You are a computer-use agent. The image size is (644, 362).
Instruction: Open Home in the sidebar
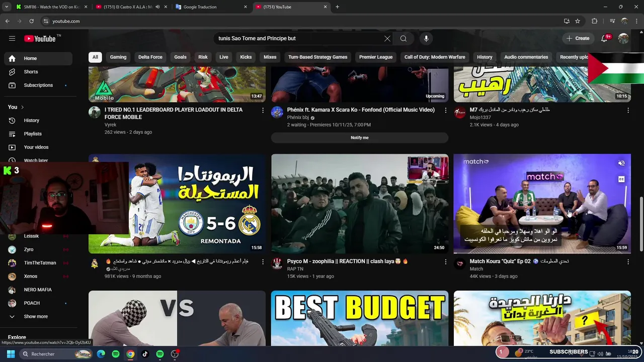38,58
